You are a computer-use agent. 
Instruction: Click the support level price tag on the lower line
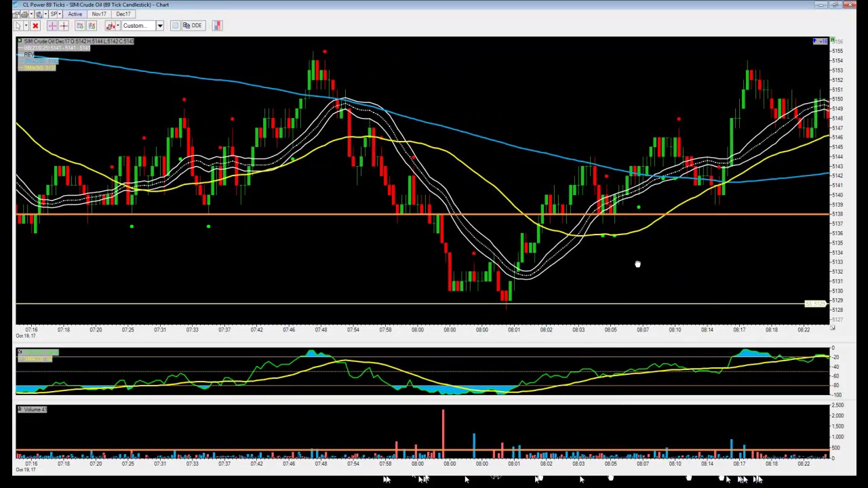point(814,304)
